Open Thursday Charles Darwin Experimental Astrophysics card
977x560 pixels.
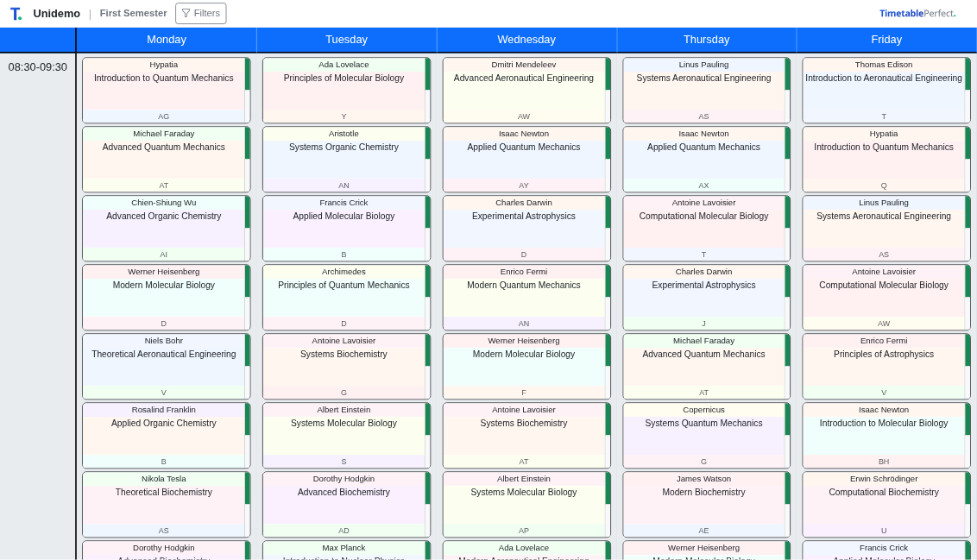[x=707, y=298]
